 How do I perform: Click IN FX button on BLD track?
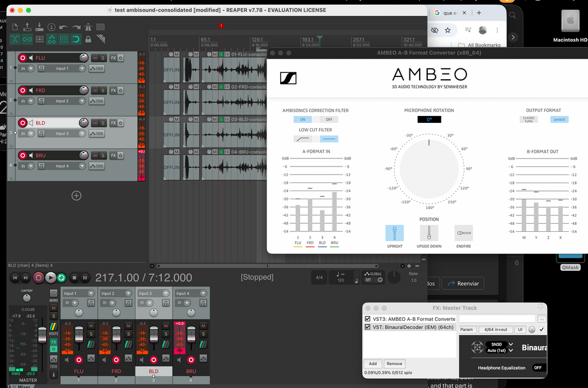tap(41, 134)
